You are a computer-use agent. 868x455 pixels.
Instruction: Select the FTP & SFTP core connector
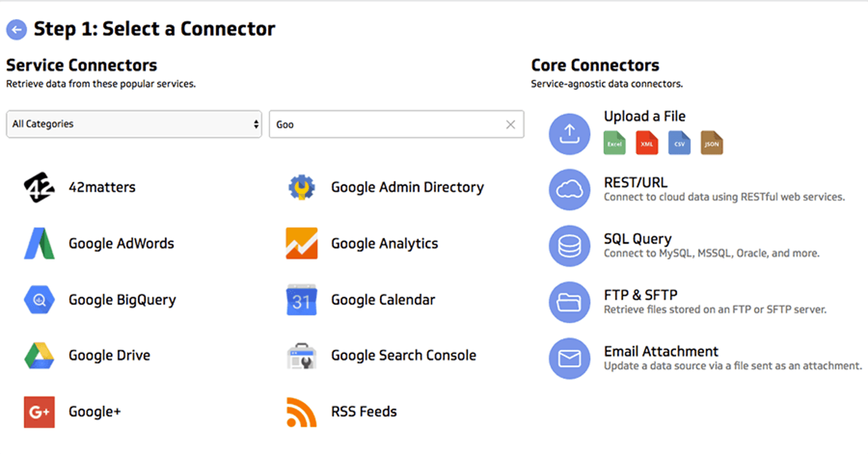pos(569,302)
